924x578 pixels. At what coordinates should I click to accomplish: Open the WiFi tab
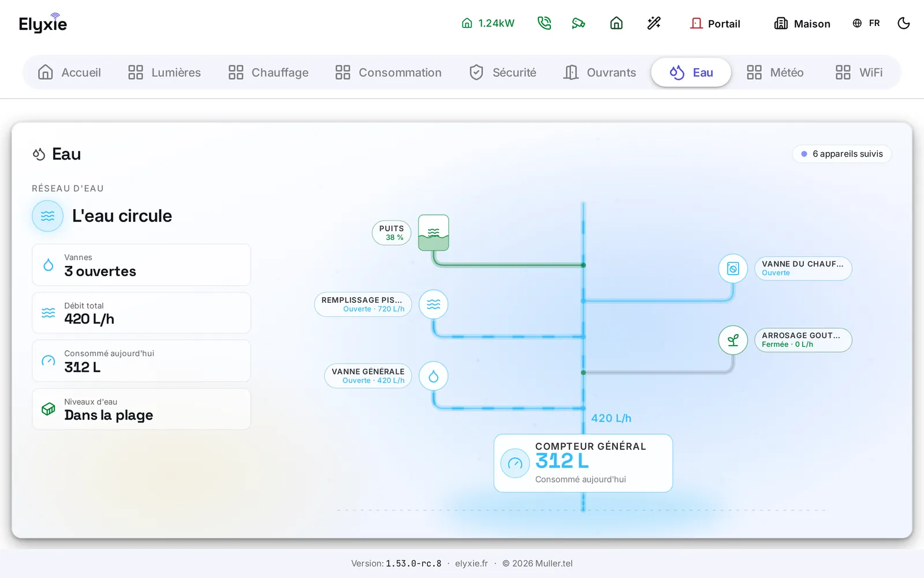(x=859, y=72)
